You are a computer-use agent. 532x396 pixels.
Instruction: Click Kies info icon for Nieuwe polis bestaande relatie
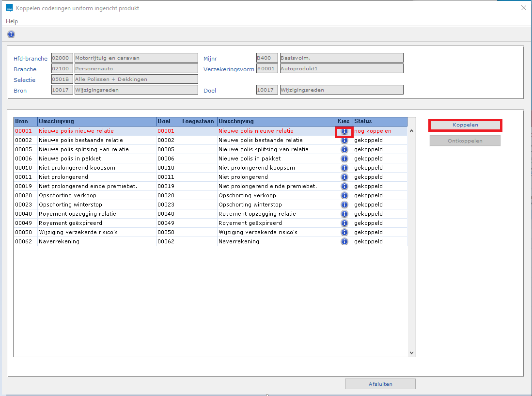click(x=344, y=141)
